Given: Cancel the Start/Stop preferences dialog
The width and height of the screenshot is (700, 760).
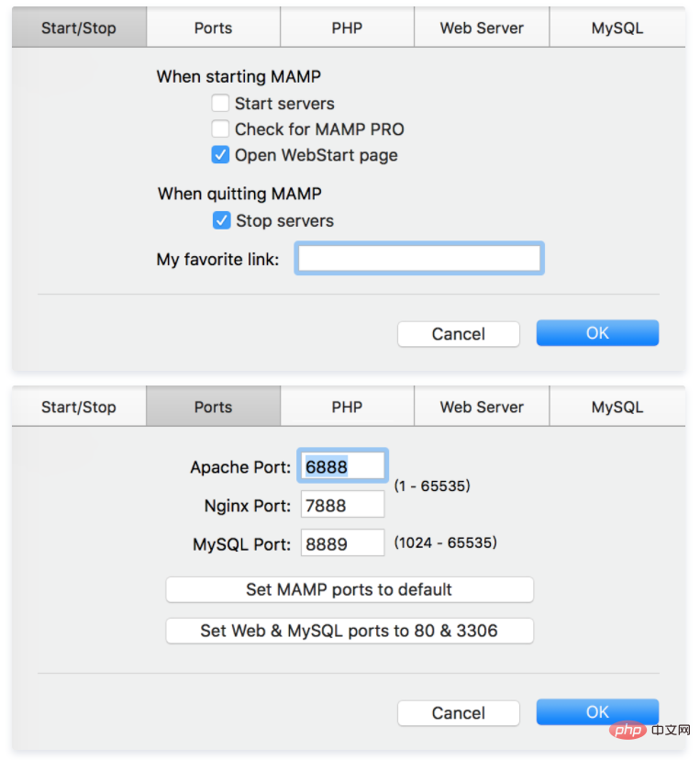Looking at the screenshot, I should pyautogui.click(x=459, y=334).
